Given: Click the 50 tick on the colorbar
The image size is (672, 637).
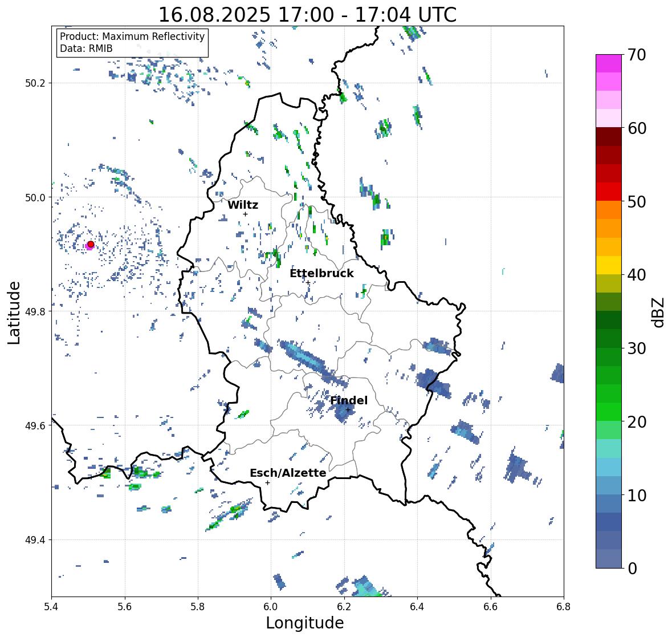Looking at the screenshot, I should point(636,201).
